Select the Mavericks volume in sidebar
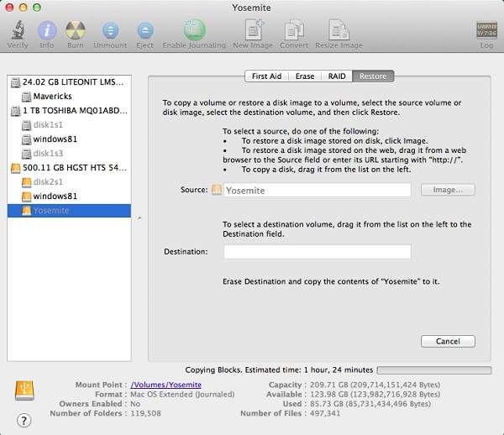Screen dimensions: 504x435 (52, 97)
